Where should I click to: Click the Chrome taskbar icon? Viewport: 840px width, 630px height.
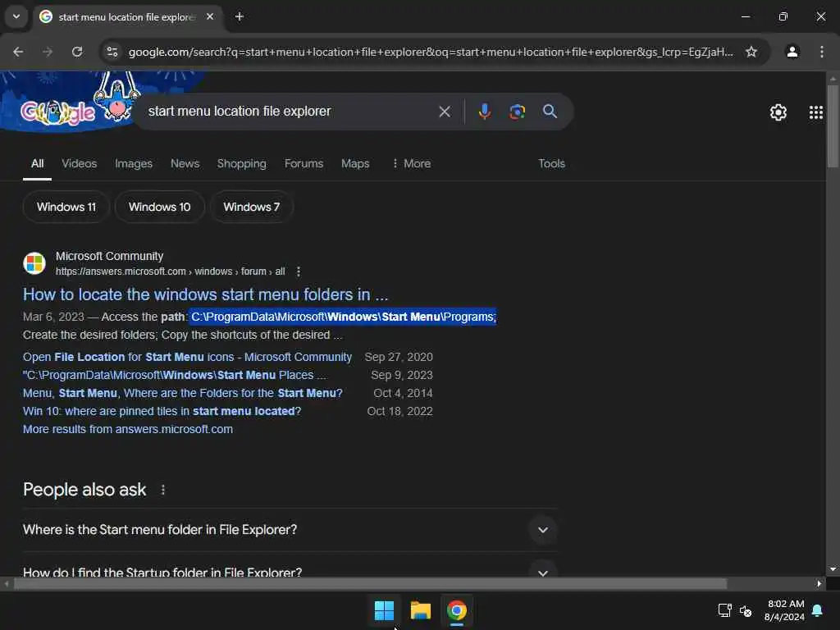(457, 610)
